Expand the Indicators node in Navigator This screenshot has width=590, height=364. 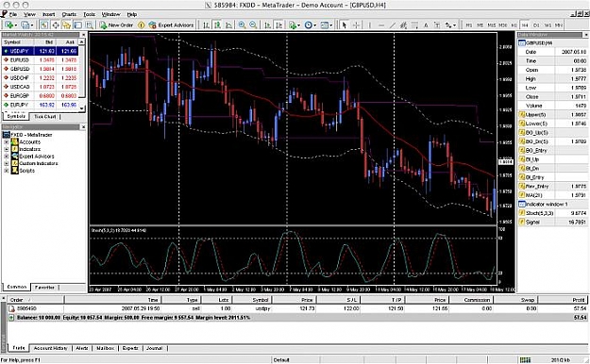[x=6, y=149]
